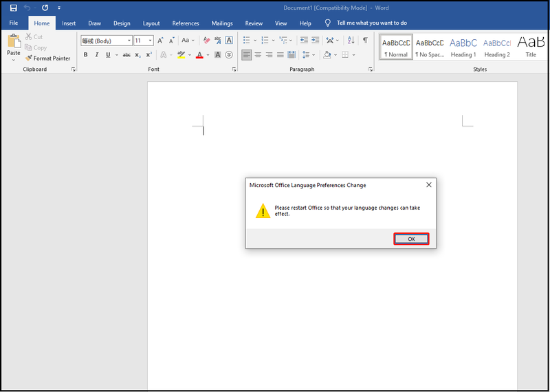Open the underline style dropdown arrow
The image size is (550, 392).
(117, 55)
